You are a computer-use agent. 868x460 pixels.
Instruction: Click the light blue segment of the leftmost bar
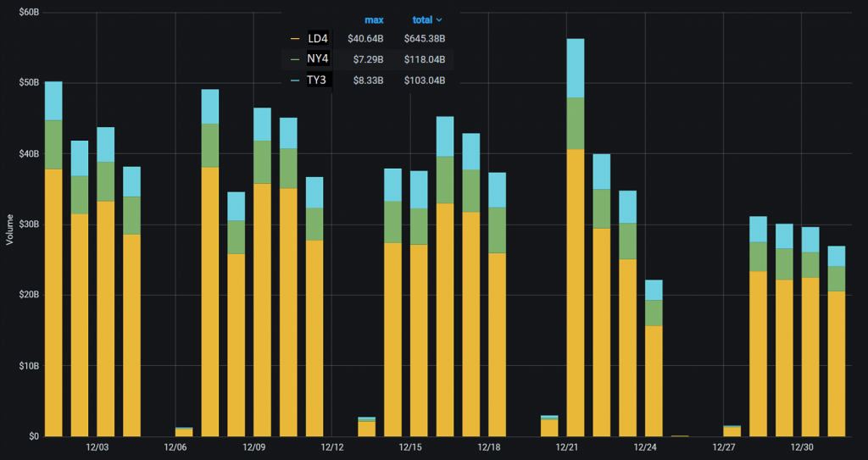(x=53, y=101)
